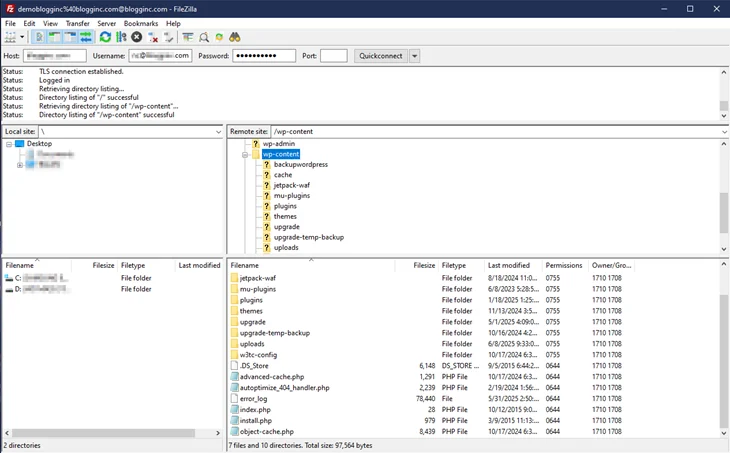Viewport: 730px width, 453px height.
Task: Cancel current operation with black X icon
Action: point(137,37)
